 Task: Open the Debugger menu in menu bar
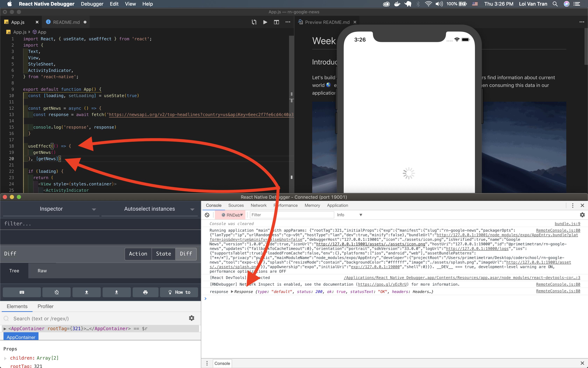tap(92, 4)
